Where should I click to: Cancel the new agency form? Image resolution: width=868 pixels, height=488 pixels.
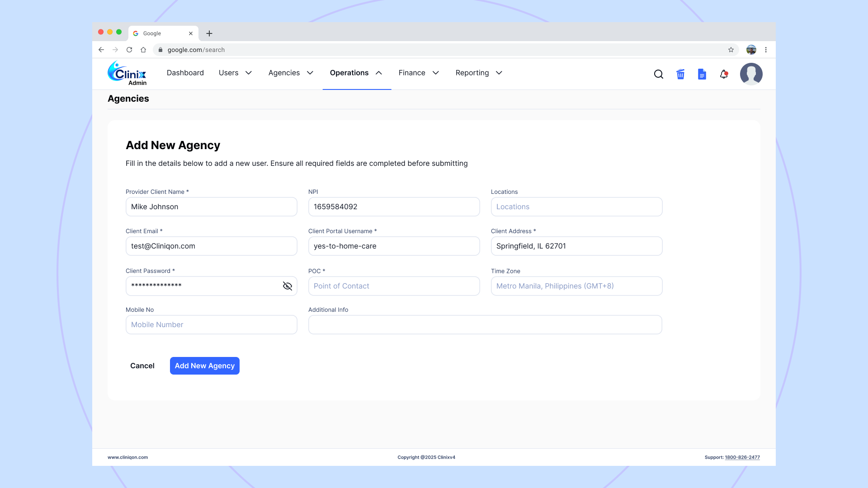(142, 366)
